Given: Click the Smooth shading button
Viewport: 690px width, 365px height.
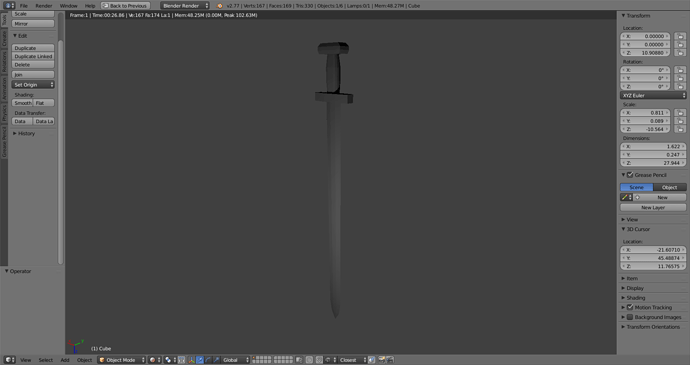Looking at the screenshot, I should (22, 103).
